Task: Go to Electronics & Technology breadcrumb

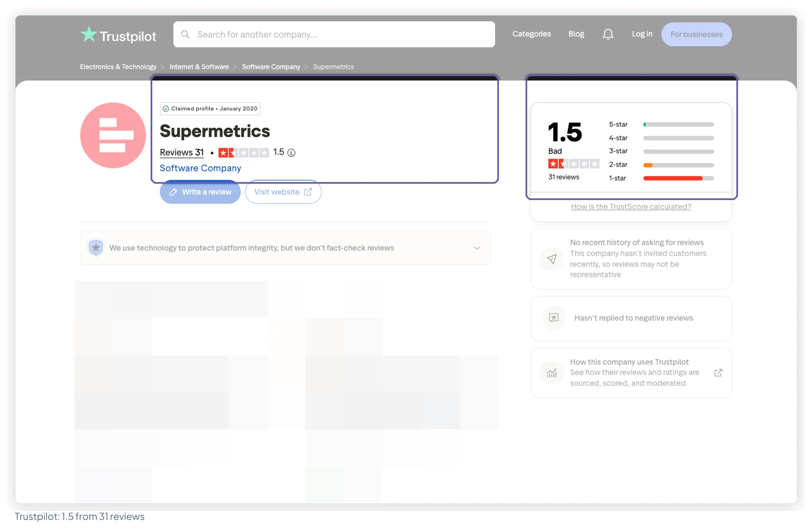Action: coord(118,67)
